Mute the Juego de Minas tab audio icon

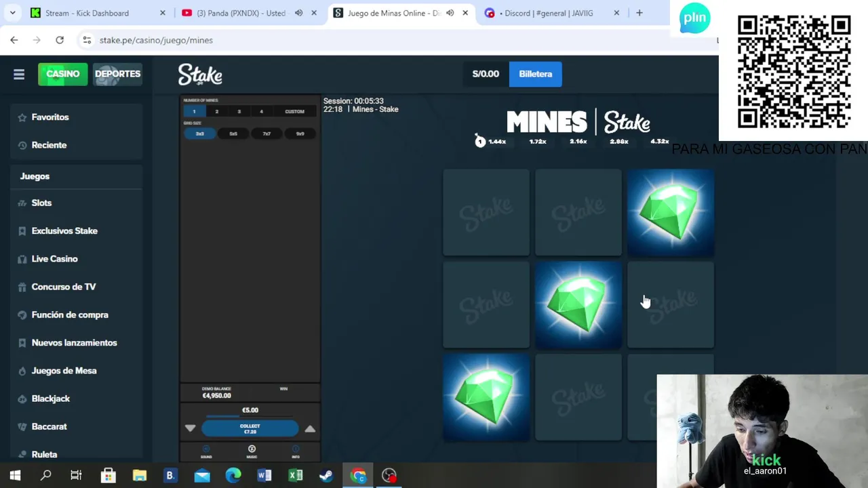pyautogui.click(x=450, y=13)
